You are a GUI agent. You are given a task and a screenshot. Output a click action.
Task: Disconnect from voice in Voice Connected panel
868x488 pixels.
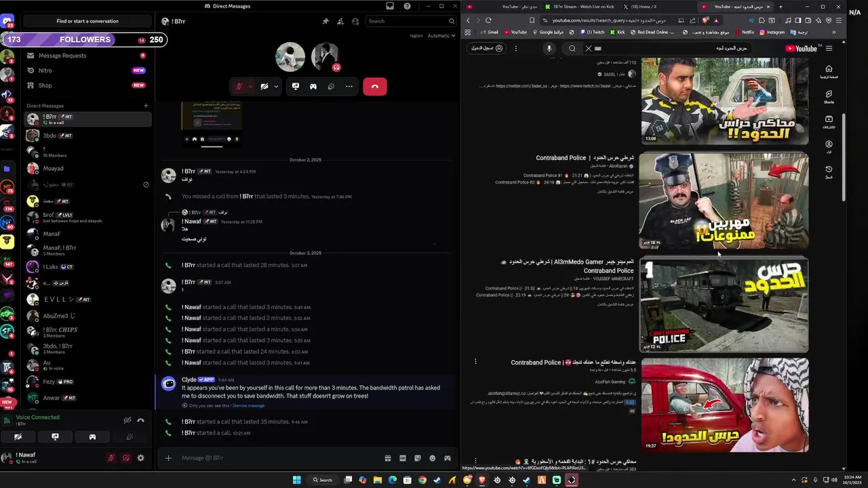coord(140,420)
